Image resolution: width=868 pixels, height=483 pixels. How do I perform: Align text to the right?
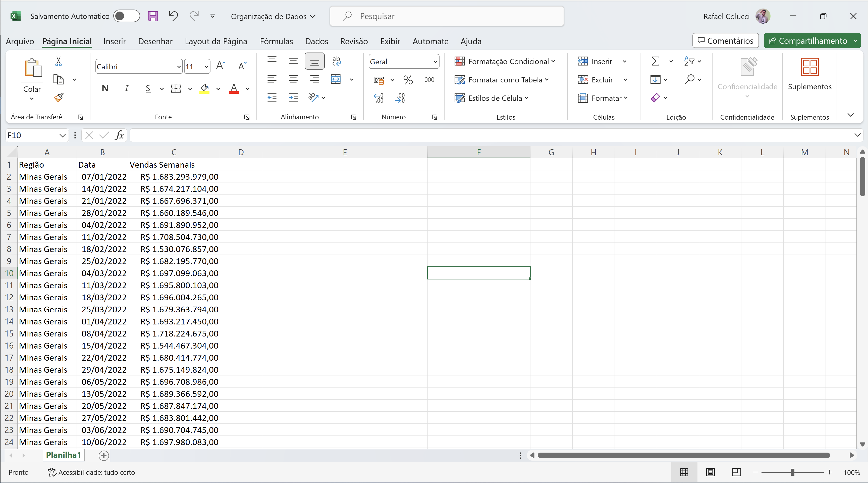[x=315, y=80]
